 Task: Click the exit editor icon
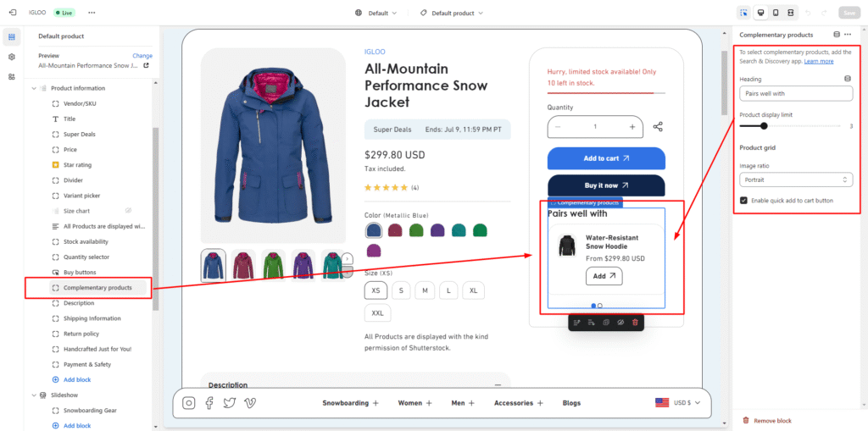(12, 13)
